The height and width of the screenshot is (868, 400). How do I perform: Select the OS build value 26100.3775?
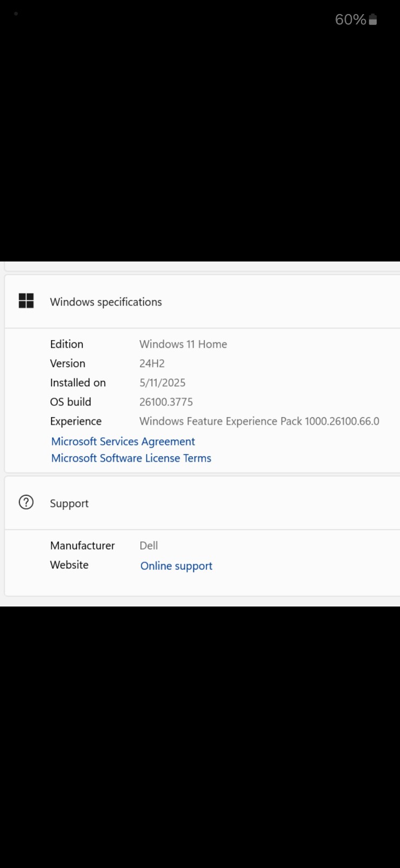(166, 402)
